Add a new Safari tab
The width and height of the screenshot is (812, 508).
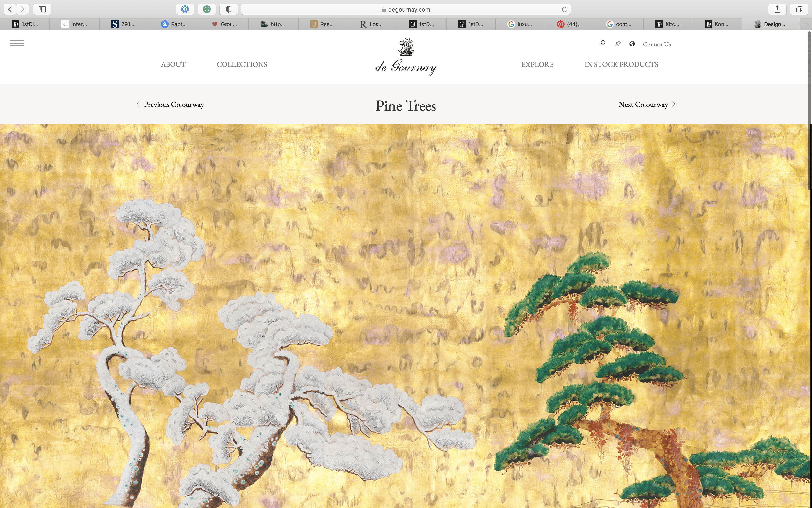pos(806,24)
